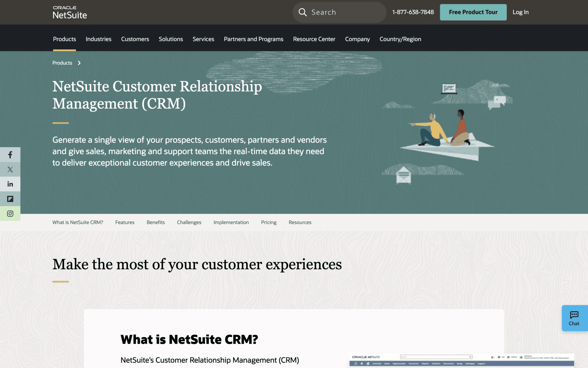Click the NetSuite dashboard screenshot thumbnail
The height and width of the screenshot is (368, 588).
click(461, 360)
